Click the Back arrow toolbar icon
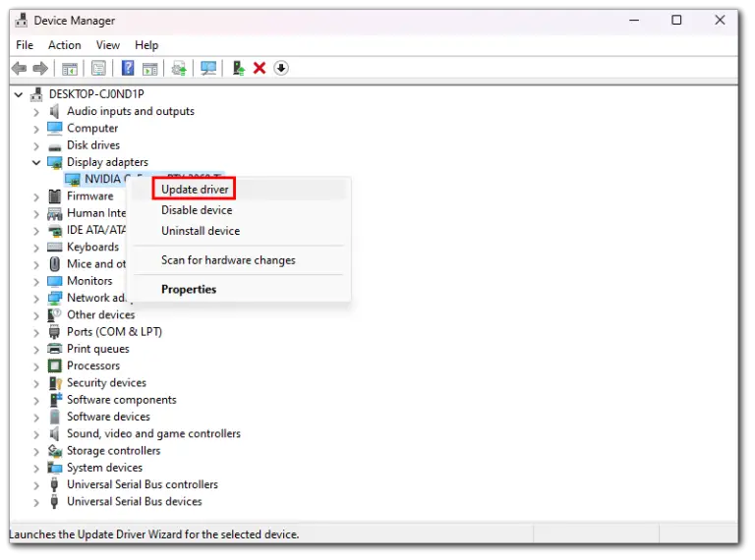755x560 pixels. [x=19, y=68]
